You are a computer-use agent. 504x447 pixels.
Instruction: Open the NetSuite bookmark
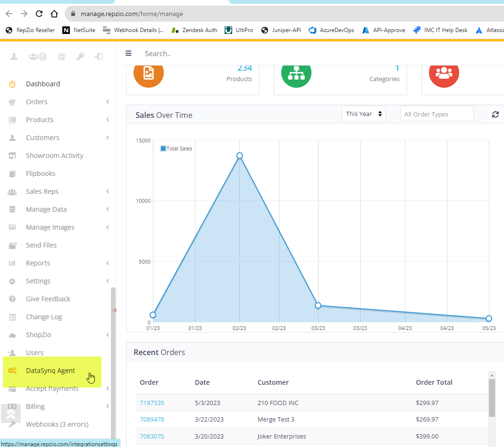(x=79, y=30)
